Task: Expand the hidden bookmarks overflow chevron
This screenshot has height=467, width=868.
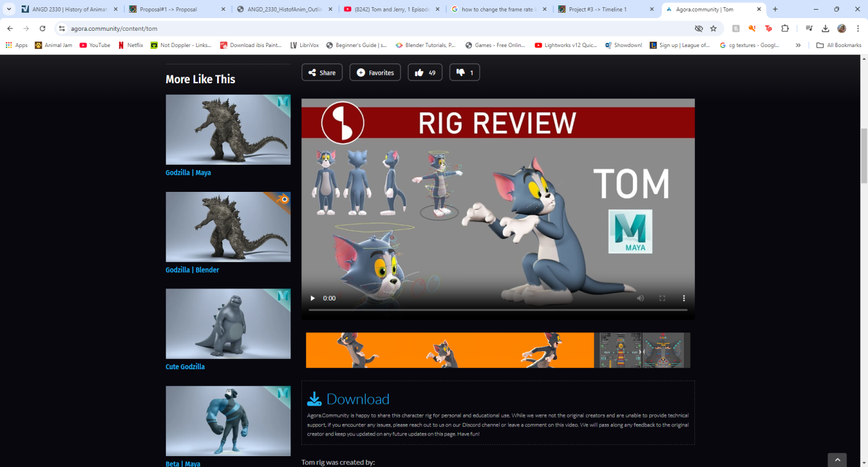Action: [798, 45]
